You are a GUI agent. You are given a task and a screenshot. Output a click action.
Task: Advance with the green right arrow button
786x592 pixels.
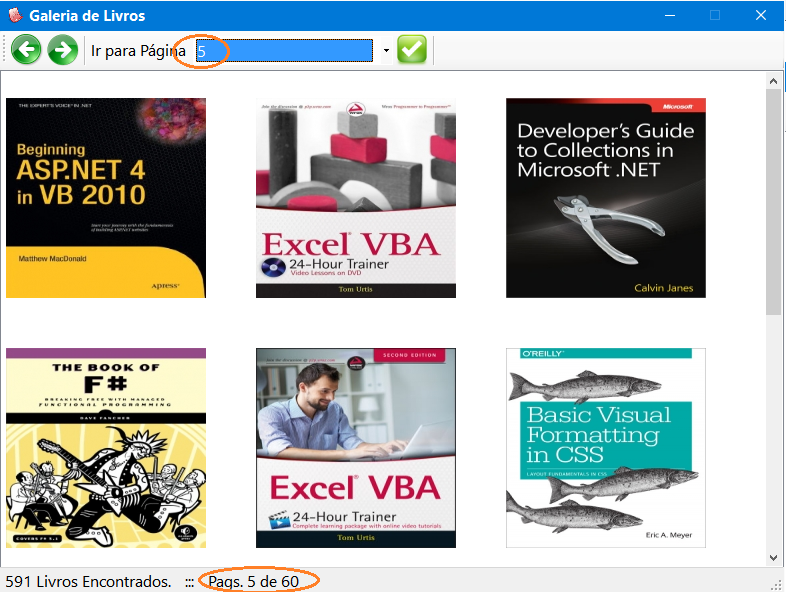coord(63,50)
